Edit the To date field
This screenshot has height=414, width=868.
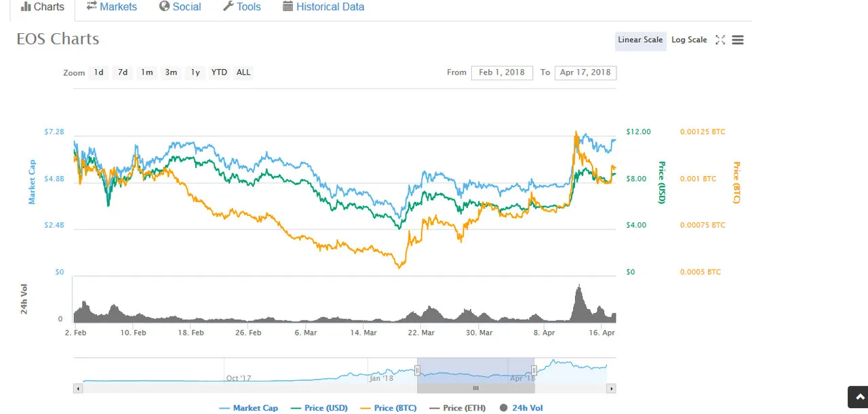(585, 73)
